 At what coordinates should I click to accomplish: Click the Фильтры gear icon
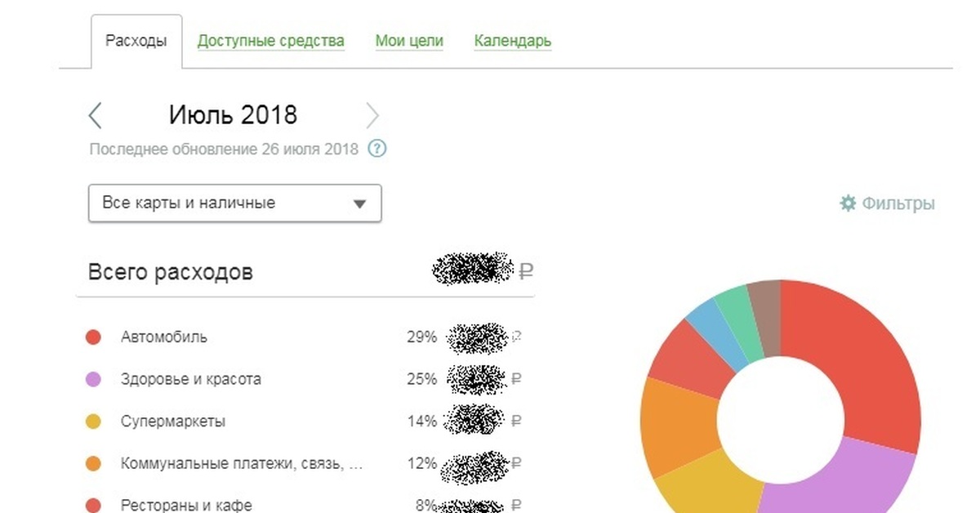pyautogui.click(x=848, y=203)
